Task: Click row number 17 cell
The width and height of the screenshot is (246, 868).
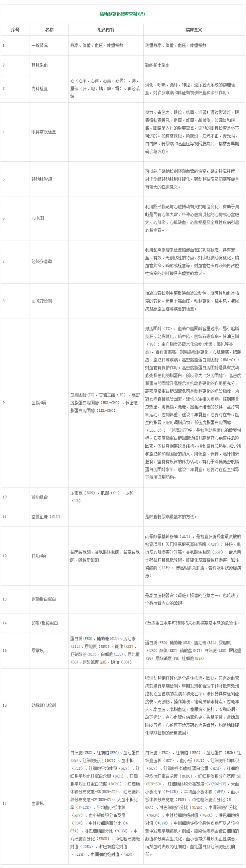Action: (15, 803)
